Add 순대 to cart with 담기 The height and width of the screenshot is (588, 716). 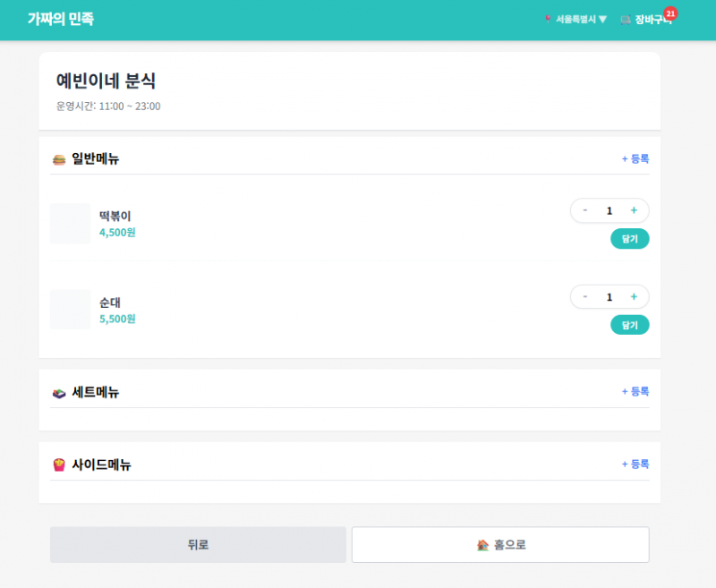click(630, 325)
